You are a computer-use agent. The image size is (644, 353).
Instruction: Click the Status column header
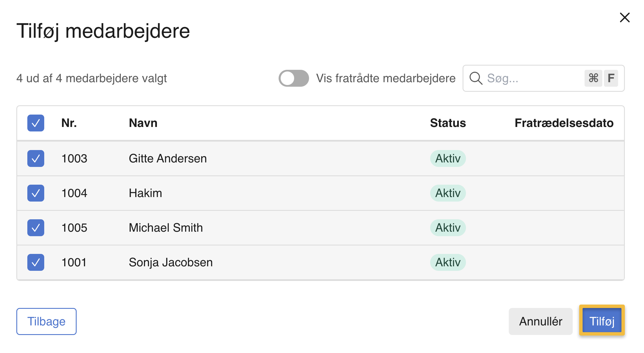tap(448, 123)
